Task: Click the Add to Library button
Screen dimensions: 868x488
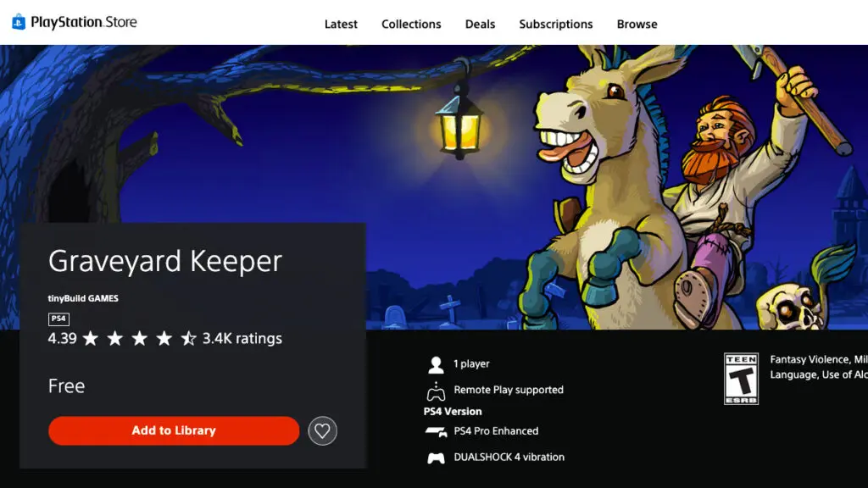Action: pos(173,430)
